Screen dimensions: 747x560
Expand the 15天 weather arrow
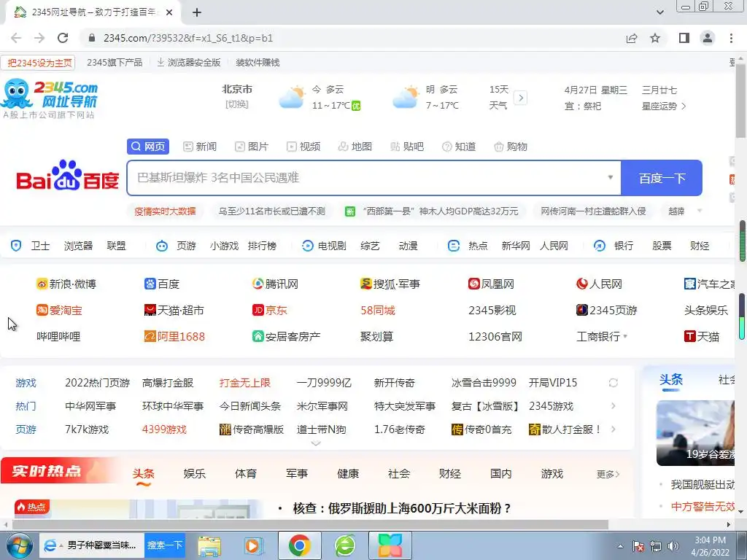click(521, 98)
